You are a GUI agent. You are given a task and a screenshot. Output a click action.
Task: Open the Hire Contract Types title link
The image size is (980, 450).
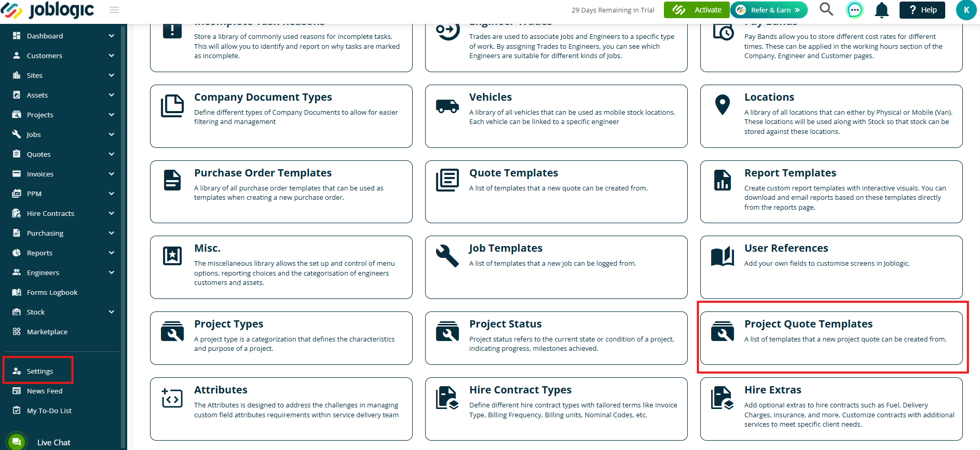[x=520, y=390]
